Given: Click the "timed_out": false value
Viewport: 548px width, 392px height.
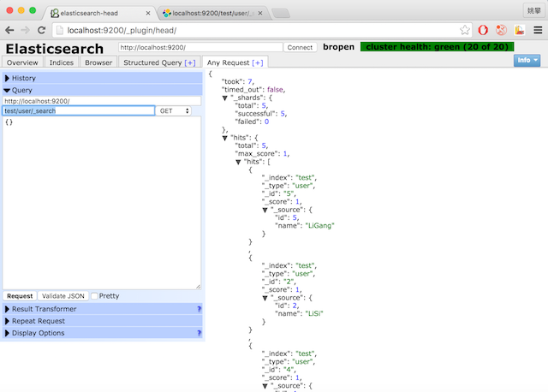Looking at the screenshot, I should (275, 90).
